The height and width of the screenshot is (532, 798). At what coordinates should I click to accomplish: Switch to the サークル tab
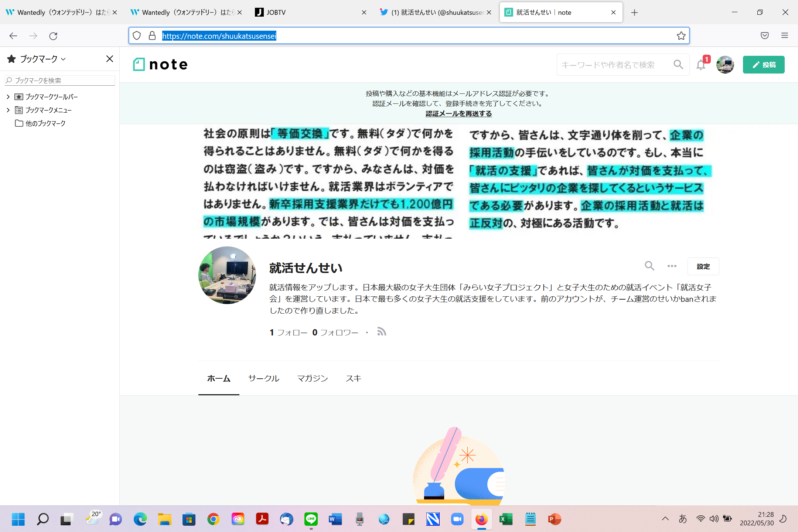(x=263, y=378)
